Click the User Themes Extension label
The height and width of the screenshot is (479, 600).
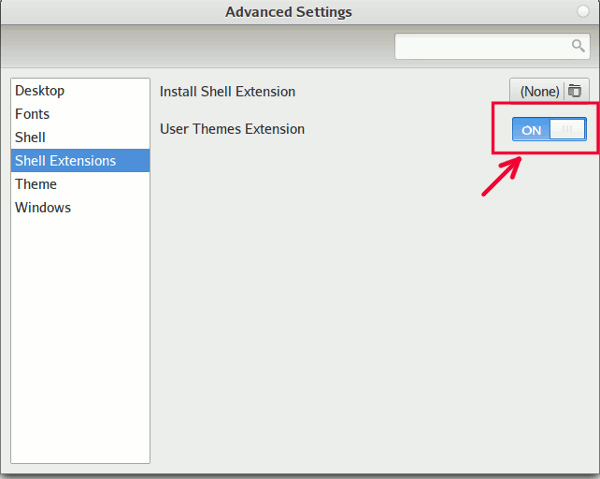click(232, 129)
